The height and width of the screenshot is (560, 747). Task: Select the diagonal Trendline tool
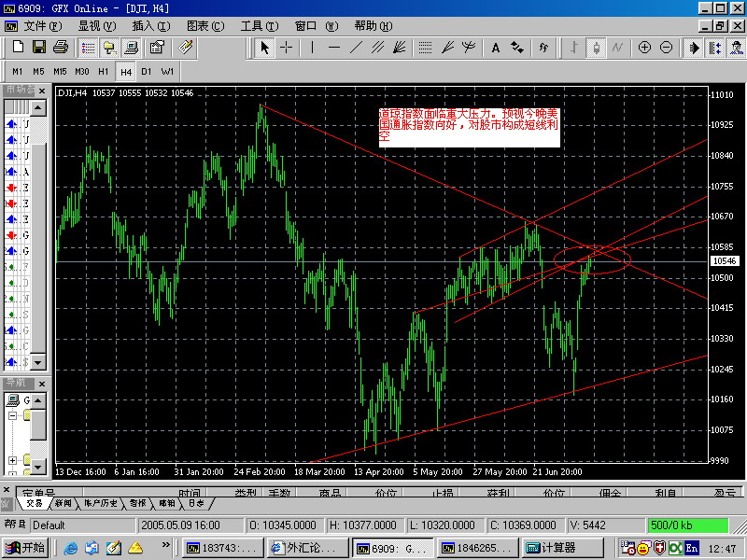pyautogui.click(x=356, y=48)
